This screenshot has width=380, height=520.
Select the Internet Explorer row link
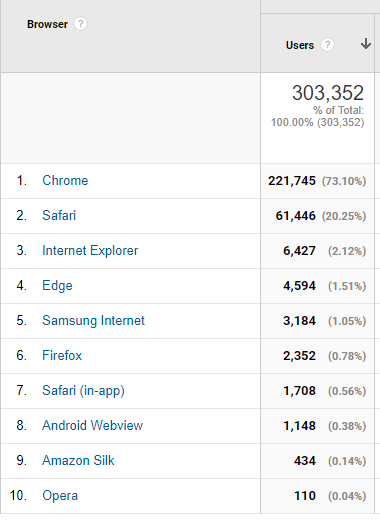tap(90, 251)
